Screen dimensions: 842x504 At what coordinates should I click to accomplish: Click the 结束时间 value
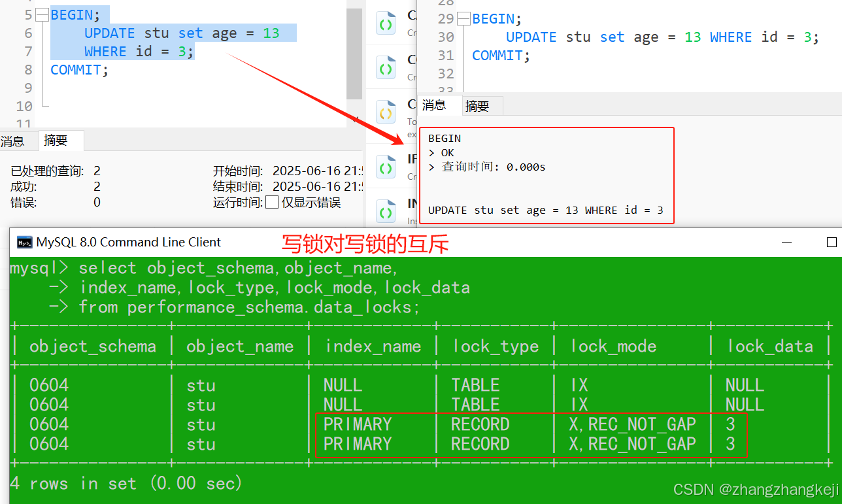point(318,186)
